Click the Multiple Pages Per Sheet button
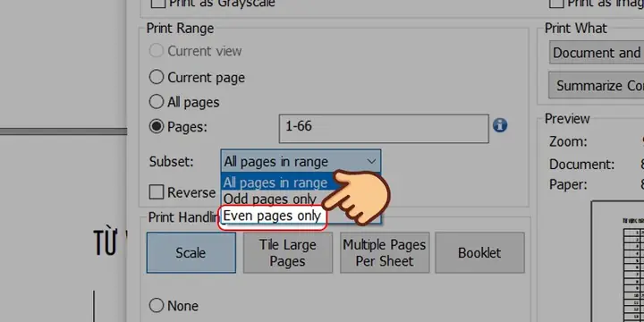Screen dimensions: 644x322 [x=385, y=253]
